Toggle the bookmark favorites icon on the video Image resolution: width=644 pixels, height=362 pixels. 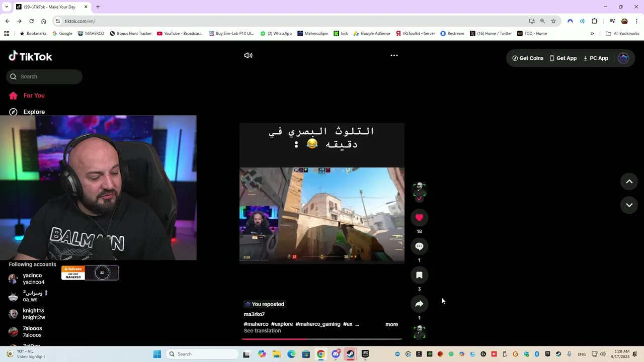419,275
